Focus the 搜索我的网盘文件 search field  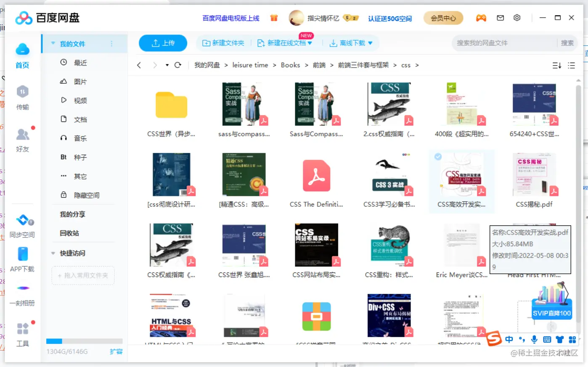[x=505, y=43]
